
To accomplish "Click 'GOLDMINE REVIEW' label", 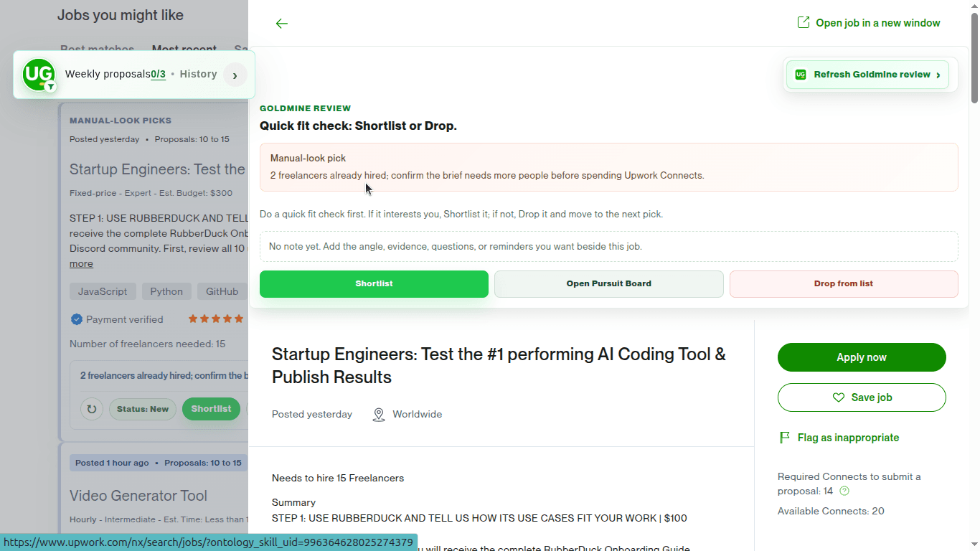I will point(306,108).
